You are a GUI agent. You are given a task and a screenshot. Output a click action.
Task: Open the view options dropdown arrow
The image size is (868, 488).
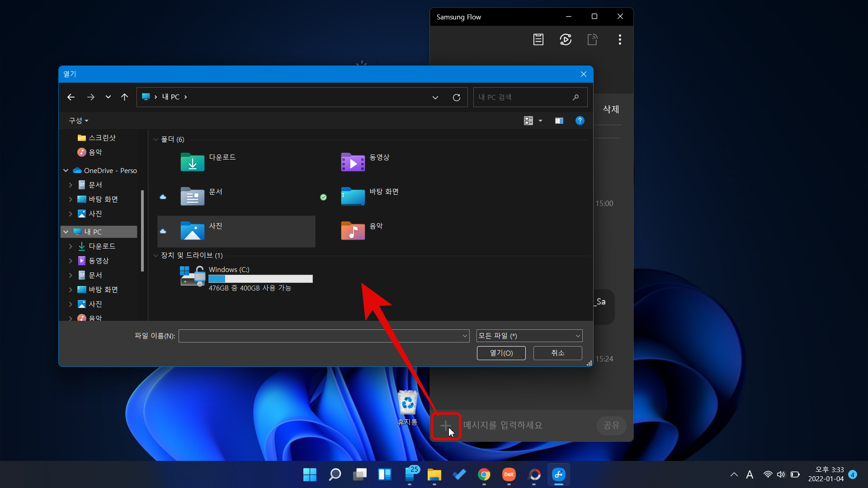(x=540, y=121)
